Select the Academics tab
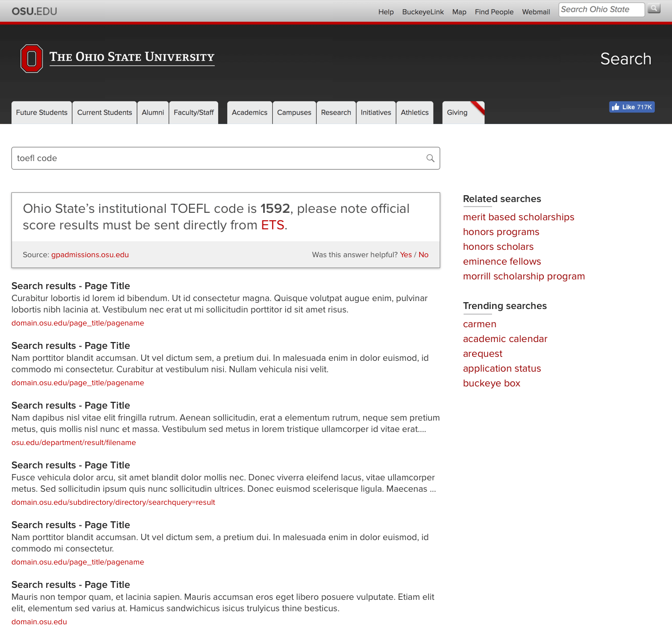 click(249, 113)
